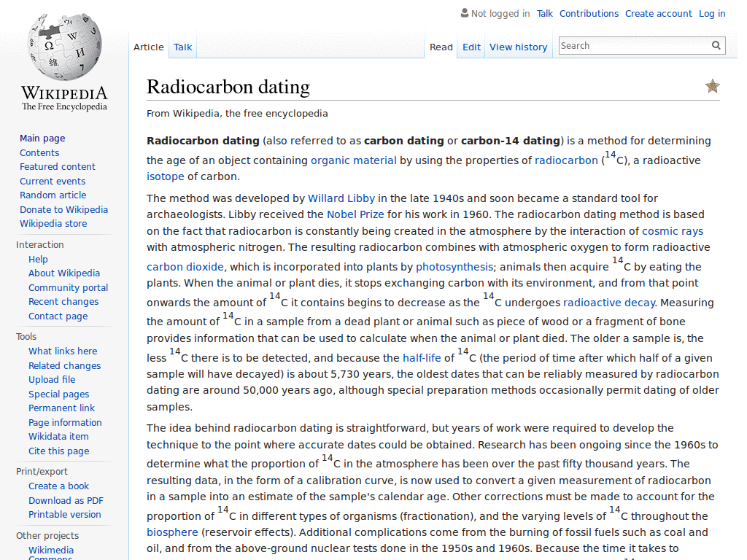Go to Main page in sidebar
This screenshot has height=560, width=747.
[x=42, y=138]
